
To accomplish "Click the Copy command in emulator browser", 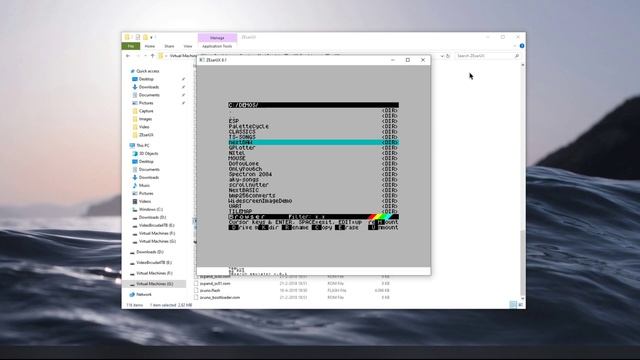I will coord(322,228).
